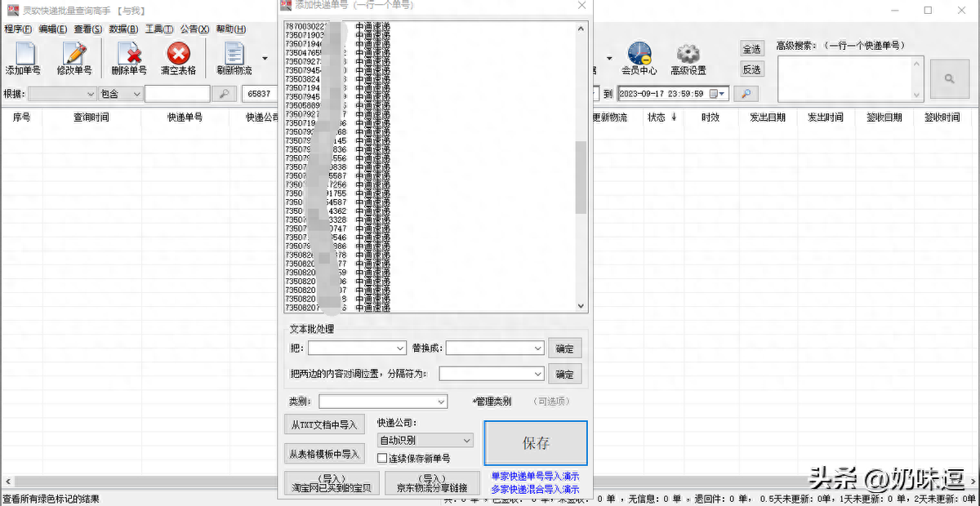Enable the 连续保存新单号 checkbox

coord(382,459)
